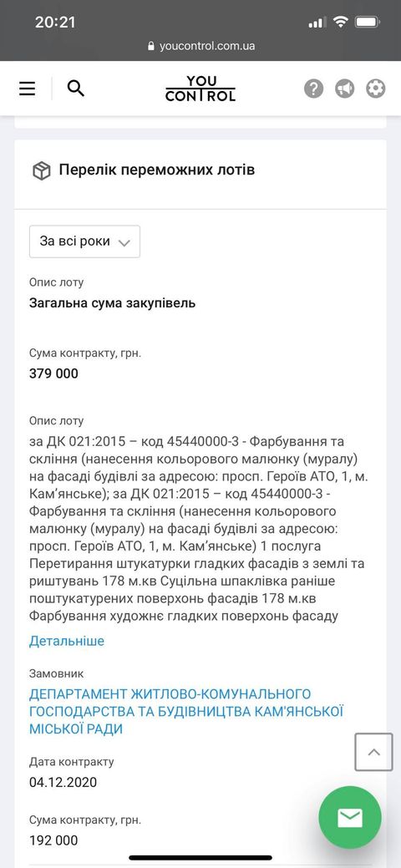Tap the Перелік переможних лотів heading
This screenshot has width=401, height=868.
(157, 170)
